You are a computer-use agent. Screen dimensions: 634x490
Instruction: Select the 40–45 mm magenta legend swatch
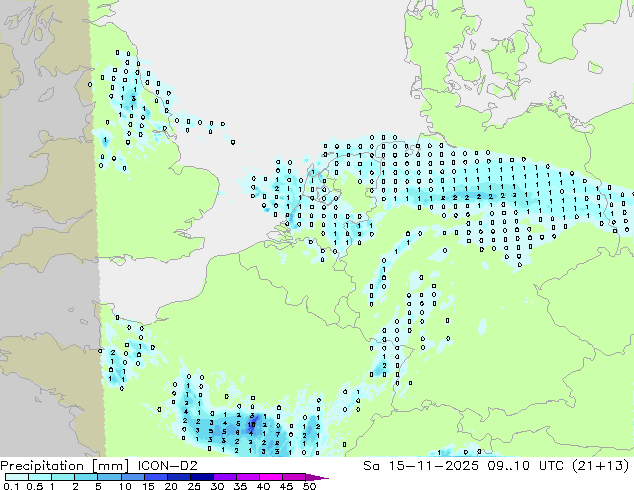coord(271,477)
